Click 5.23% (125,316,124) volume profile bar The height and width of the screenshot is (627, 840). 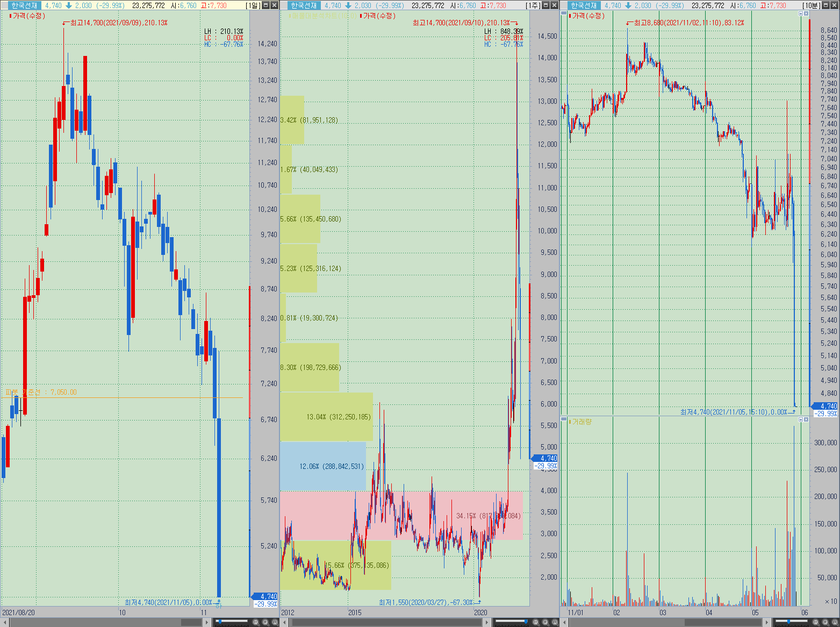coord(299,268)
